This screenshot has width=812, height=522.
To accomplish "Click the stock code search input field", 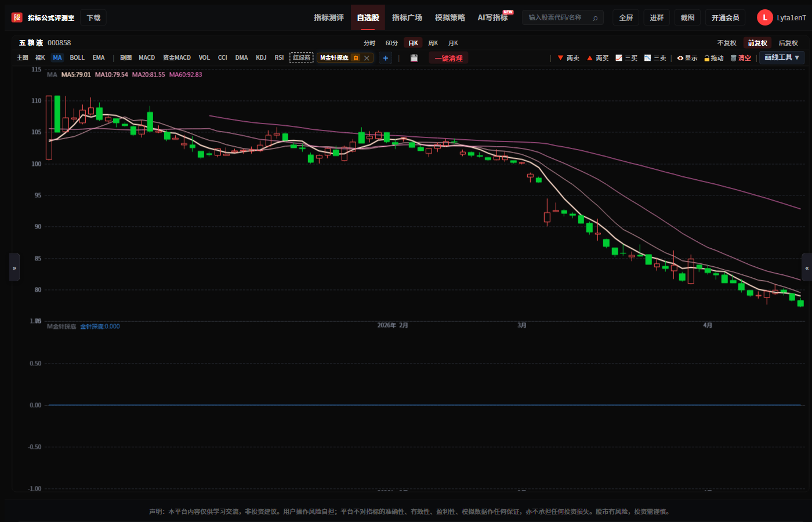I will click(557, 17).
